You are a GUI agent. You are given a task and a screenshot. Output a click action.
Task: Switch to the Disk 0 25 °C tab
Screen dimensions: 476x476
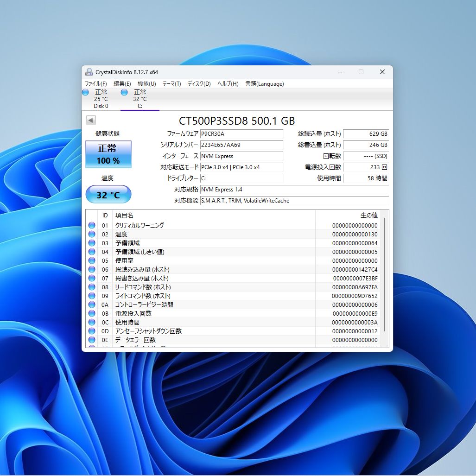[x=101, y=99]
